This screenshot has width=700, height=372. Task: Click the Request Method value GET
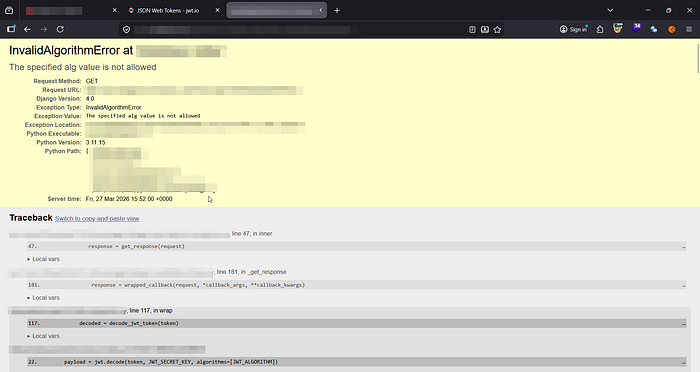click(x=92, y=81)
